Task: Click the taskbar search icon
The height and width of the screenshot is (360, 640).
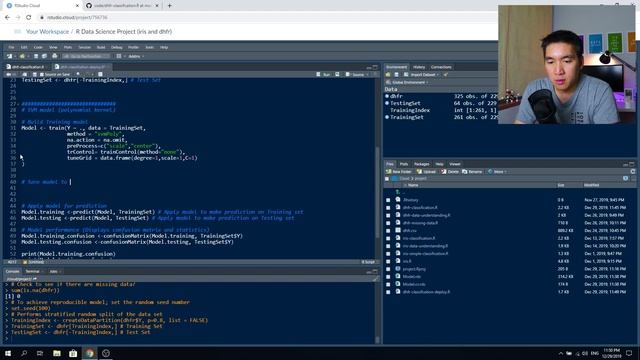Action: click(x=24, y=353)
